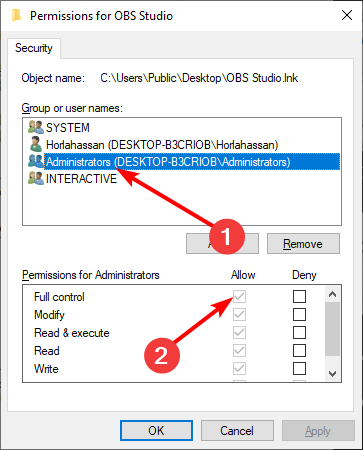
Task: Select SYSTEM in the user names list
Action: click(68, 128)
